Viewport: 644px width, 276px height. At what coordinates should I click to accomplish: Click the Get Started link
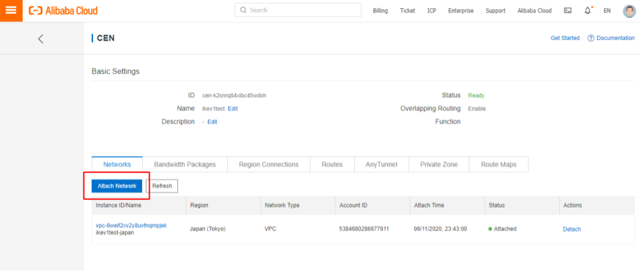point(565,38)
